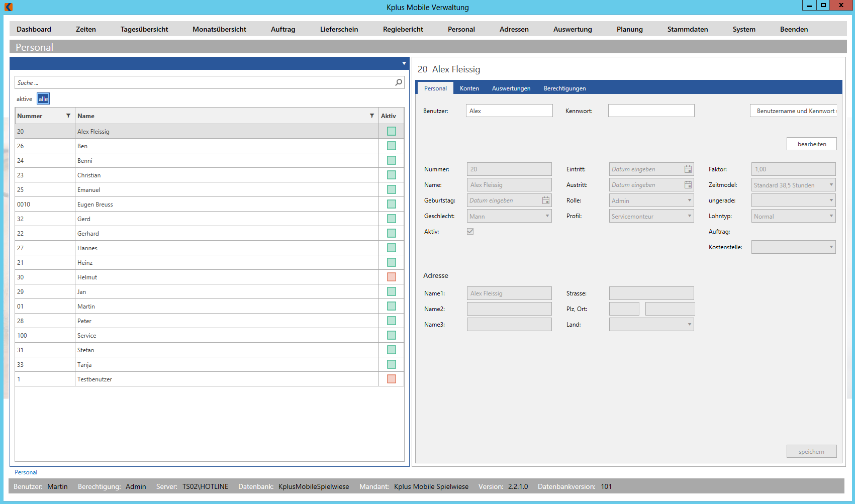
Task: Open the Stammdaten menu
Action: 688,29
